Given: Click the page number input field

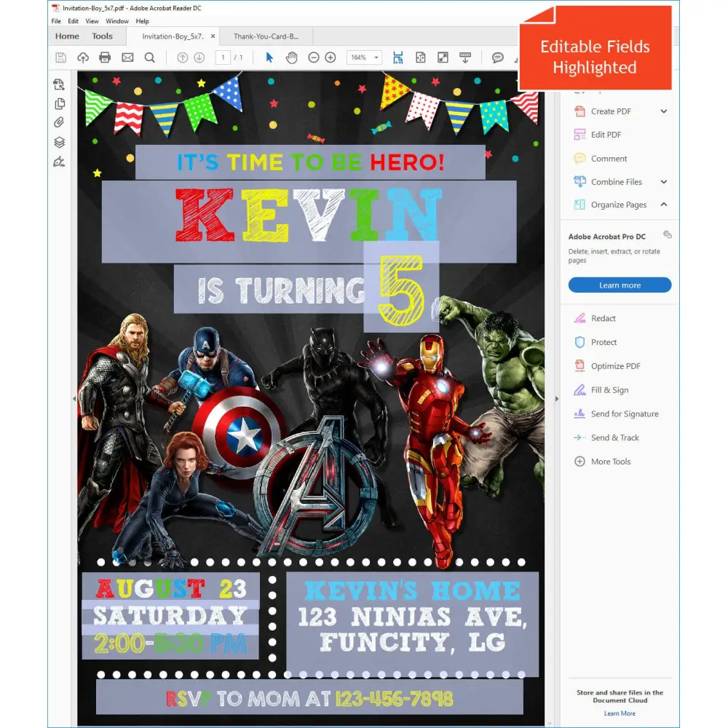Looking at the screenshot, I should pyautogui.click(x=223, y=58).
